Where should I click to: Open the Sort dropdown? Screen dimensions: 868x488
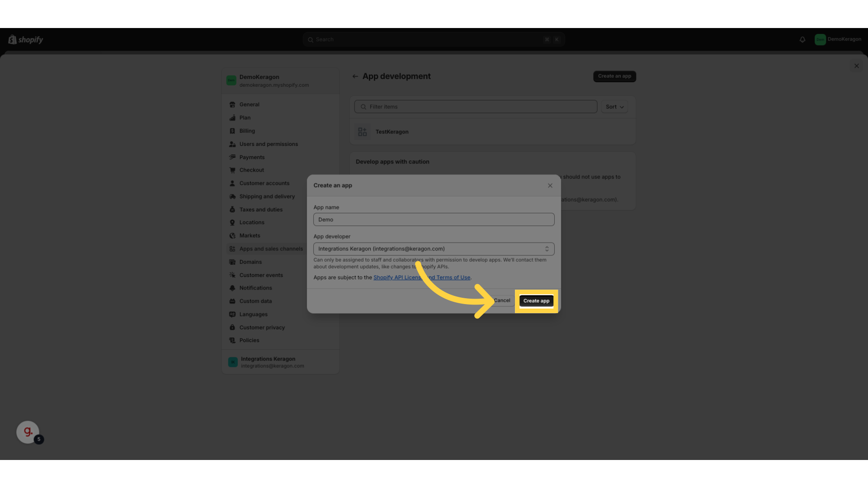(x=614, y=107)
